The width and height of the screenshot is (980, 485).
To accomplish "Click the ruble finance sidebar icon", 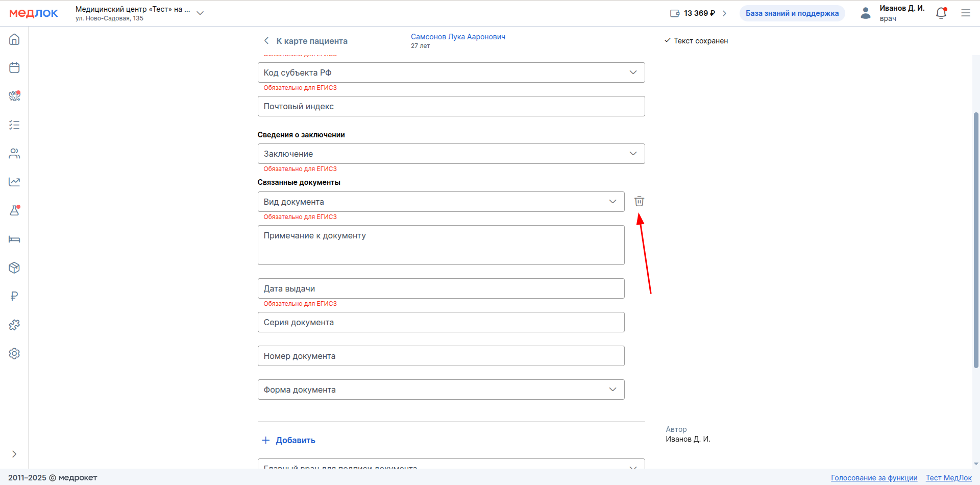I will click(x=14, y=296).
